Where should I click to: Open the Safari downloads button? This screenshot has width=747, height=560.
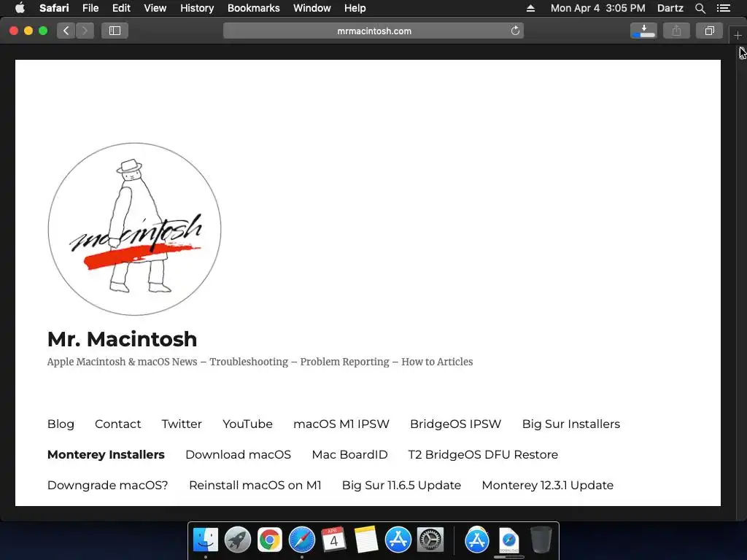pos(643,31)
